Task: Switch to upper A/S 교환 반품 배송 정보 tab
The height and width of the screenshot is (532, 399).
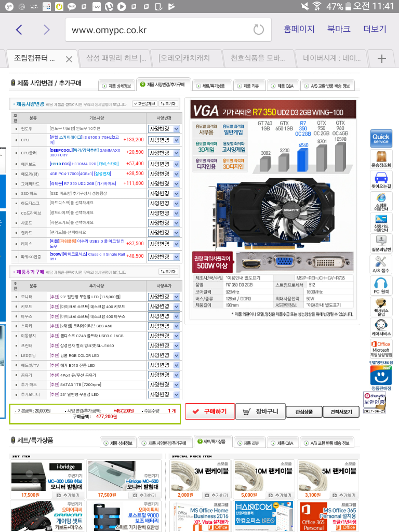Action: point(327,86)
